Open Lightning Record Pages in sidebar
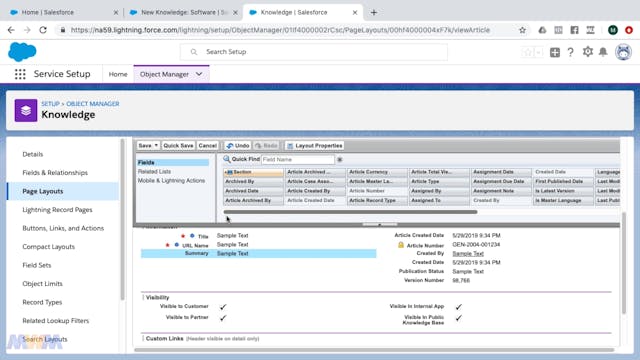 (58, 210)
